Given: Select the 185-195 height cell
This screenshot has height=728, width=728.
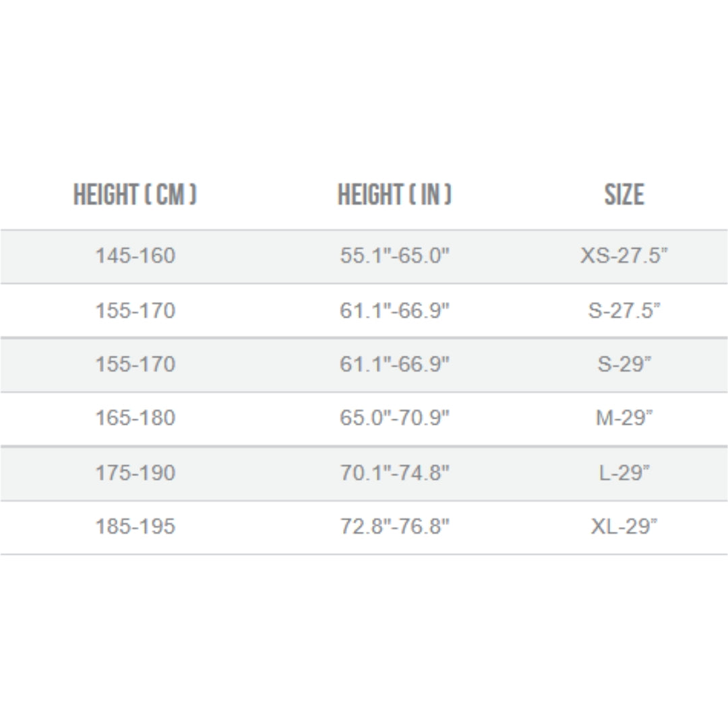Looking at the screenshot, I should tap(135, 526).
